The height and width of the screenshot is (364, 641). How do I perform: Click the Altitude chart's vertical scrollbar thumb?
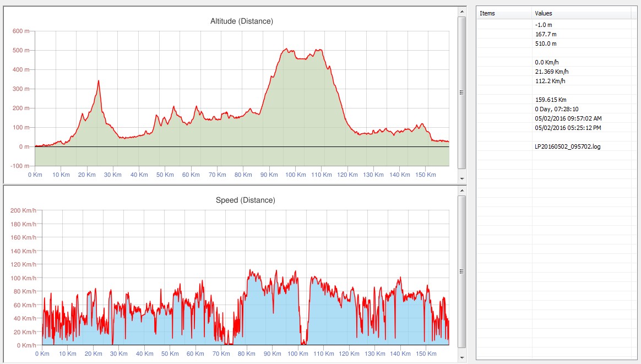(461, 93)
